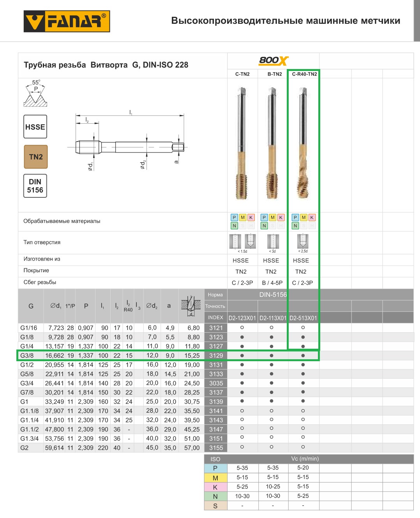Click the 'Тип отверстия' row label
Image resolution: width=420 pixels, height=518 pixels.
(x=42, y=242)
